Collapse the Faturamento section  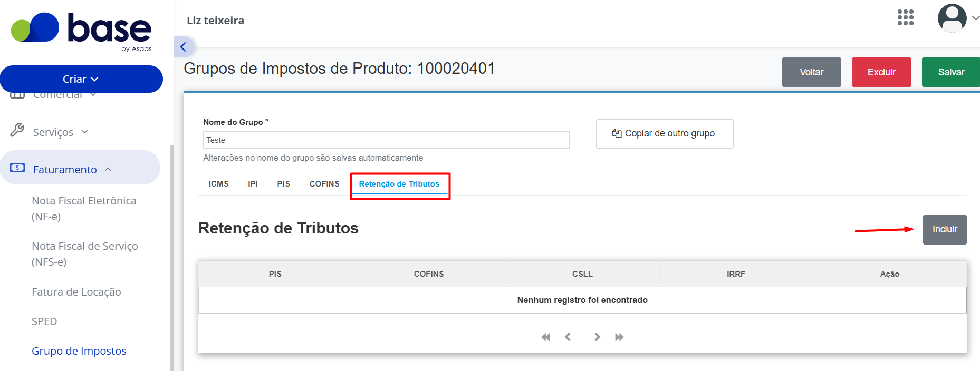[108, 169]
